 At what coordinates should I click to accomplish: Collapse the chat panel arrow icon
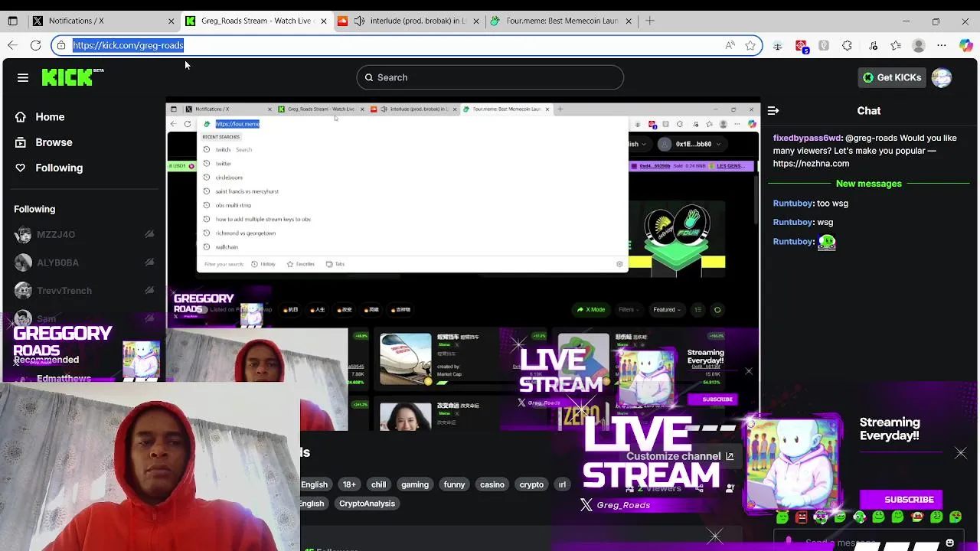tap(773, 111)
